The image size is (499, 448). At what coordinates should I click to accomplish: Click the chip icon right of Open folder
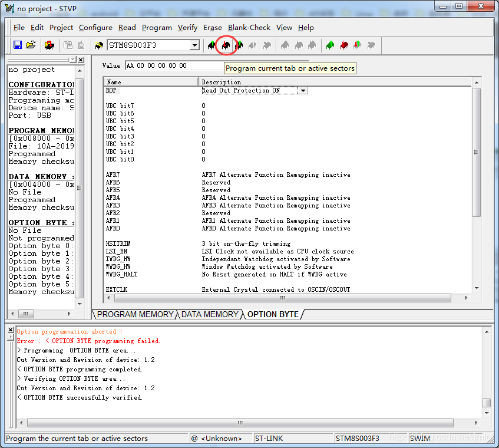(49, 45)
